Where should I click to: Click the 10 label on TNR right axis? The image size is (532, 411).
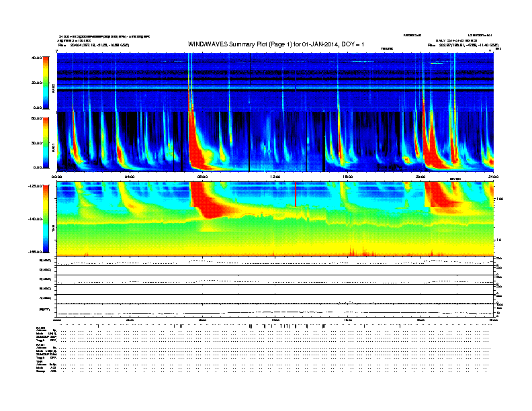click(498, 240)
